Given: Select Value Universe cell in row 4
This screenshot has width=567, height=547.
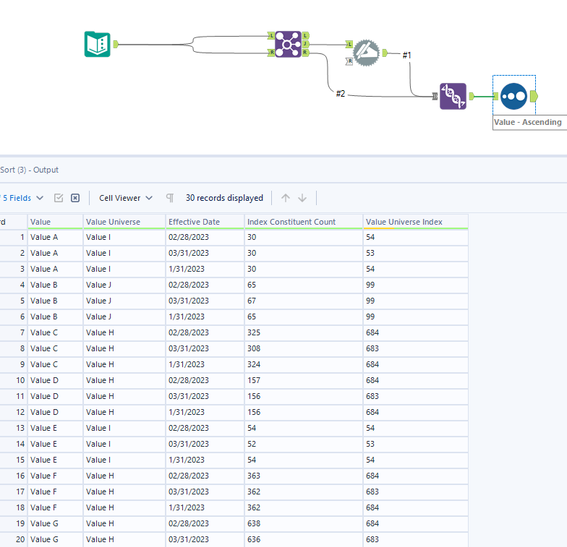Looking at the screenshot, I should tap(124, 285).
